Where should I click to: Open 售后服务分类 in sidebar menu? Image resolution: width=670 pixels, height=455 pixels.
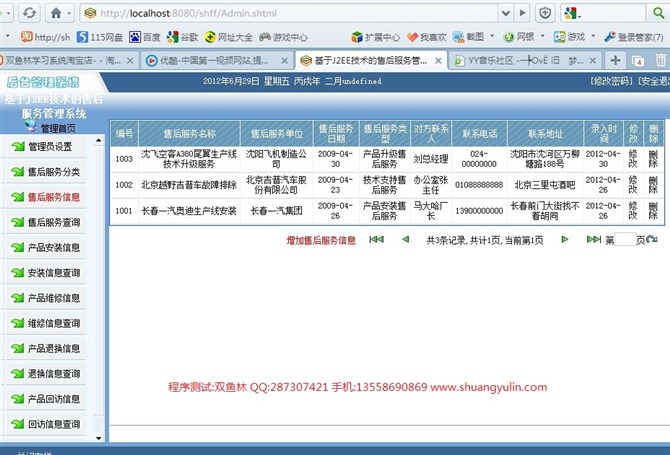(54, 172)
